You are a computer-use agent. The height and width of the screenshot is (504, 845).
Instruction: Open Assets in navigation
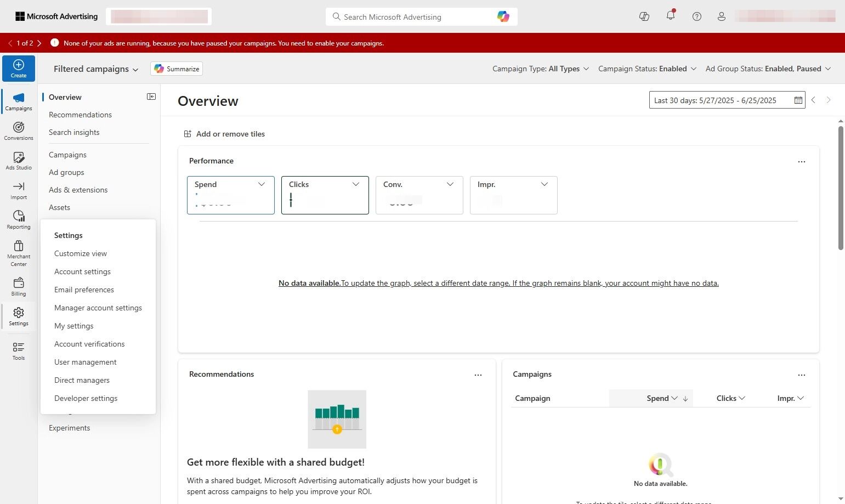(59, 207)
